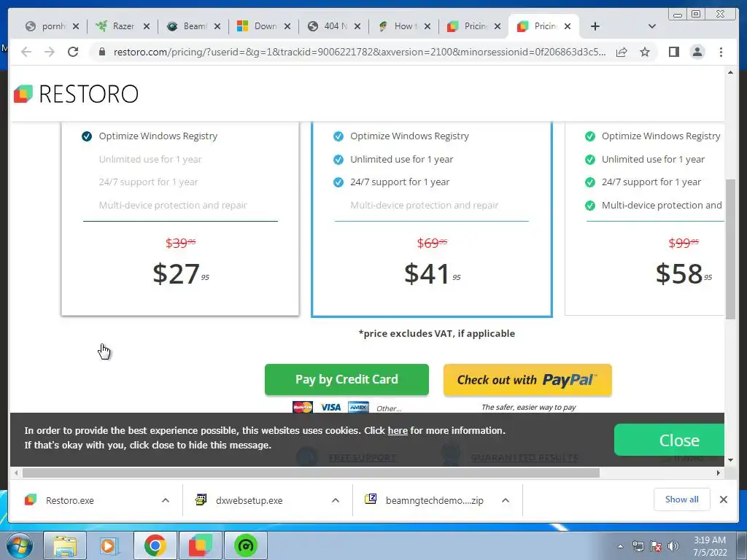Click the VISA payment logo
747x560 pixels.
tap(330, 407)
